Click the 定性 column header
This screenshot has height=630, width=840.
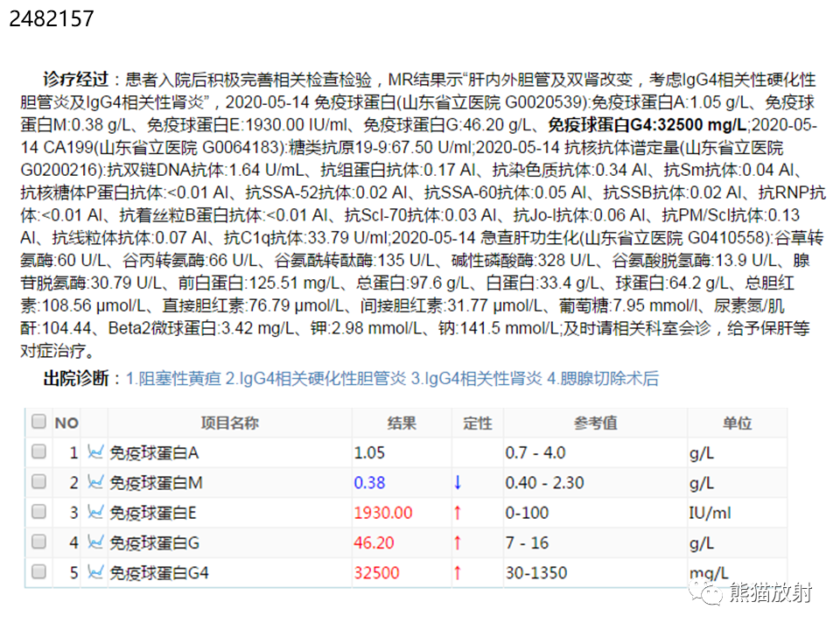(x=478, y=423)
